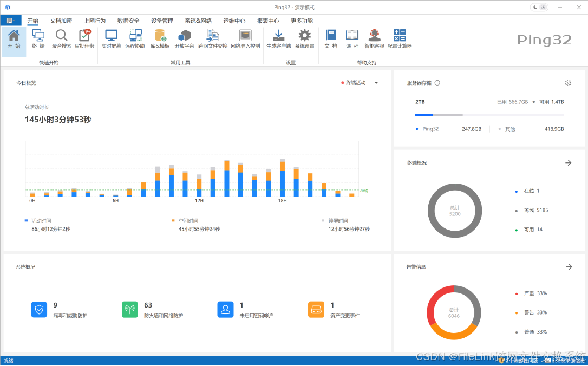The height and width of the screenshot is (366, 588).
Task: Switch to 运维中心 ribbon tab
Action: click(x=234, y=21)
